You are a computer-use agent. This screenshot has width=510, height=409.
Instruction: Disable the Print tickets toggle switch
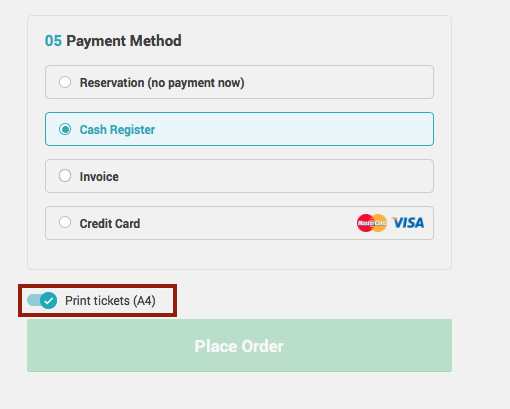[x=42, y=301]
